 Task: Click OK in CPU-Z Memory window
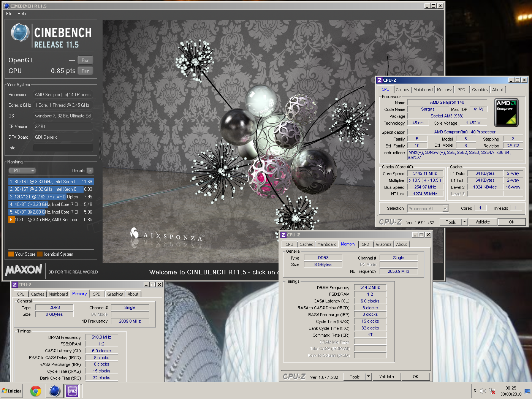415,377
